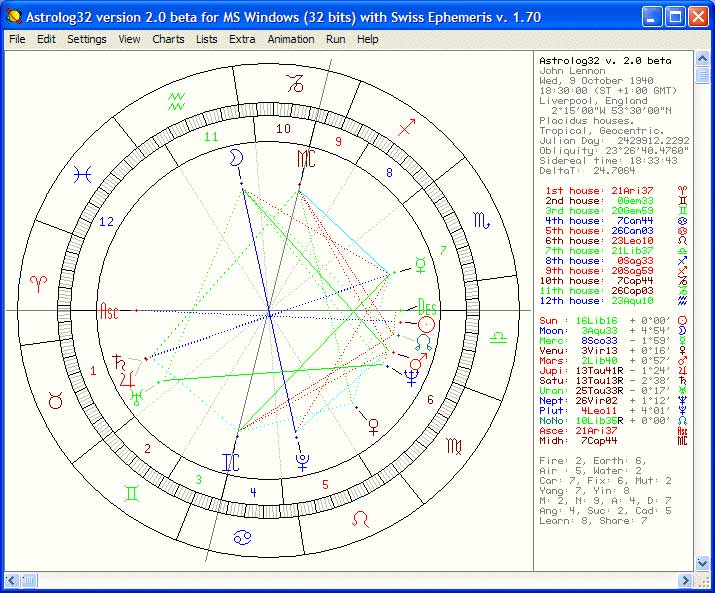The height and width of the screenshot is (593, 715).
Task: Click the Taurus sign on the zodiac ring
Action: (56, 401)
